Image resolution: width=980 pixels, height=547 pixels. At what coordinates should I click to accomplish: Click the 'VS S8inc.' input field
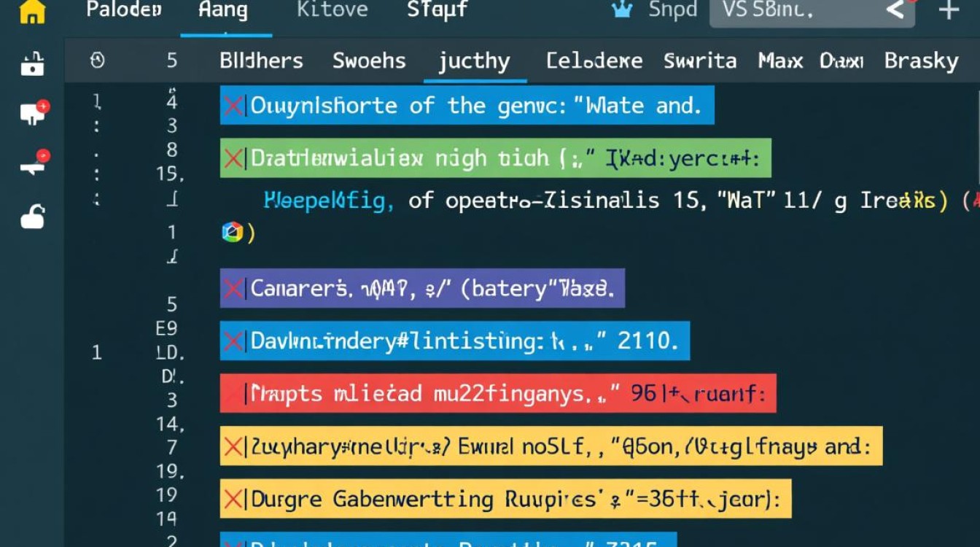point(812,11)
